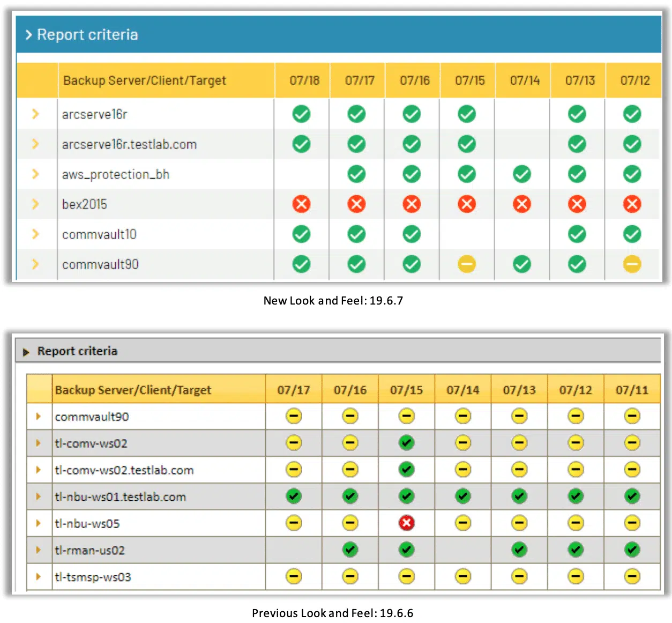This screenshot has height=623, width=672.
Task: Click tl-nbu-ws05 failed icon for 07/15
Action: (407, 523)
